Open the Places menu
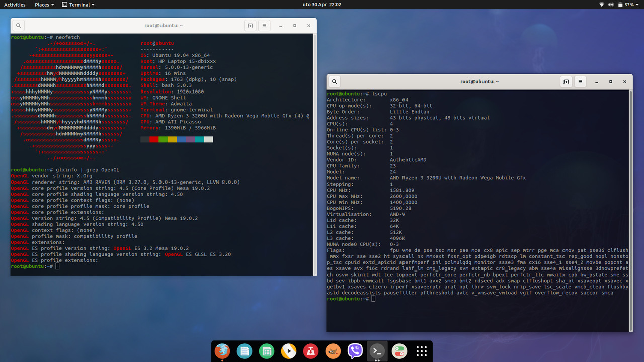 click(44, 4)
